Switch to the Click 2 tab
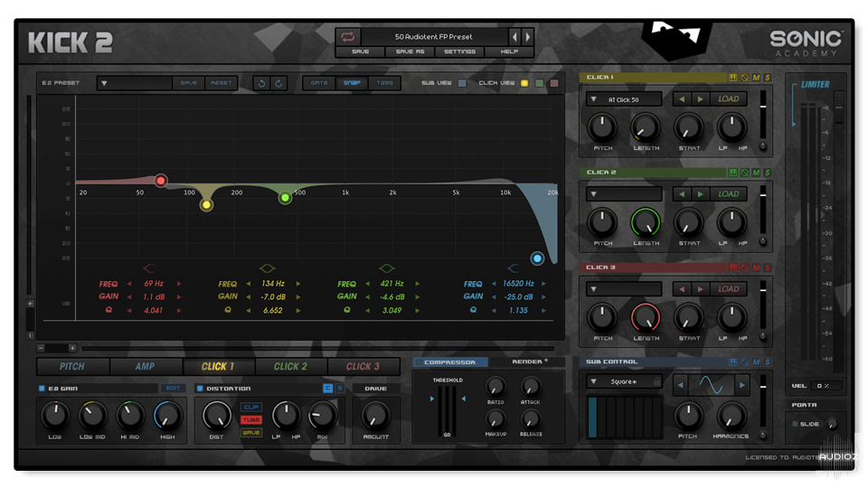The image size is (868, 488). 290,366
